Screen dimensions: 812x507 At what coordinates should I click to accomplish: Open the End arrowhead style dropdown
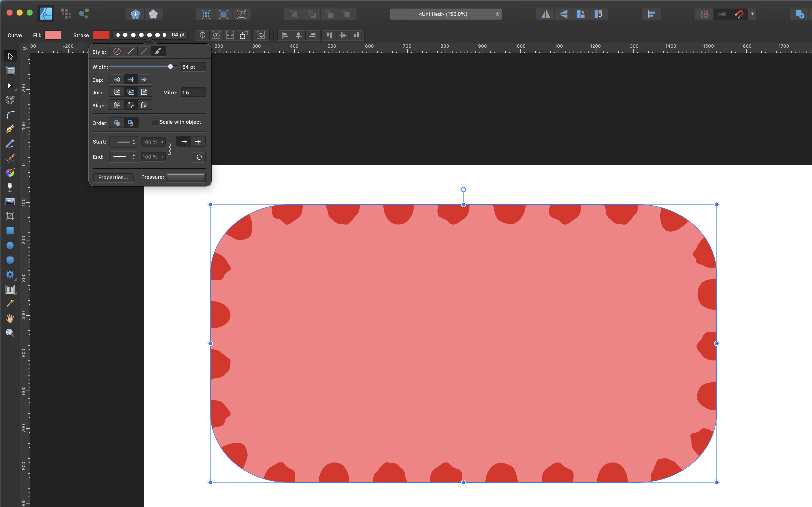coord(124,157)
